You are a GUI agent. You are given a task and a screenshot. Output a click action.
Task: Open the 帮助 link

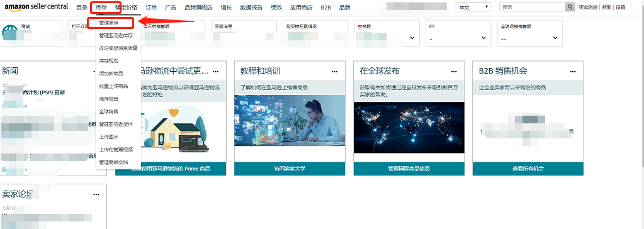pyautogui.click(x=607, y=8)
